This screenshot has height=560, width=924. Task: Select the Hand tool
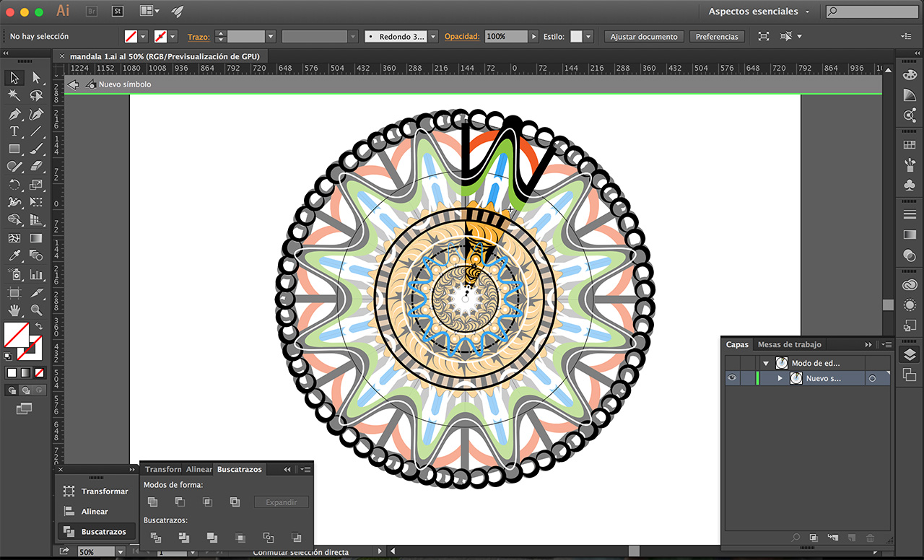14,310
